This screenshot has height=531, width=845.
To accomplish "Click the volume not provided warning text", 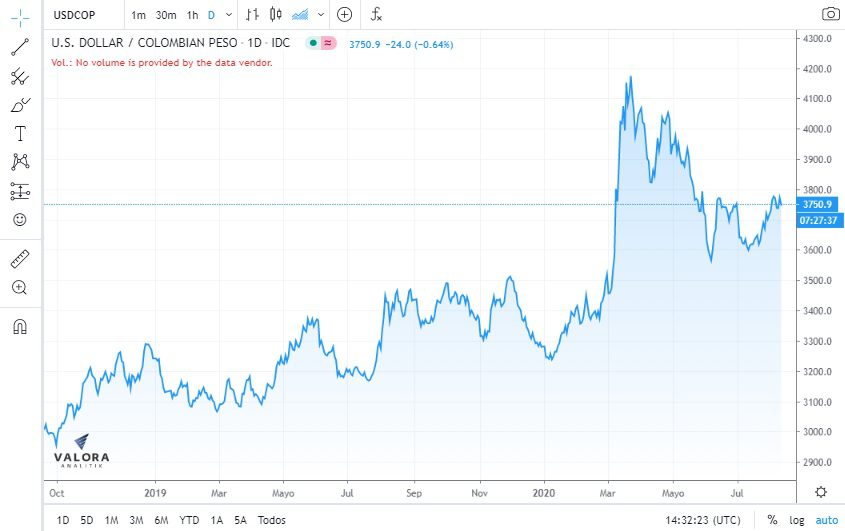I will tap(162, 63).
